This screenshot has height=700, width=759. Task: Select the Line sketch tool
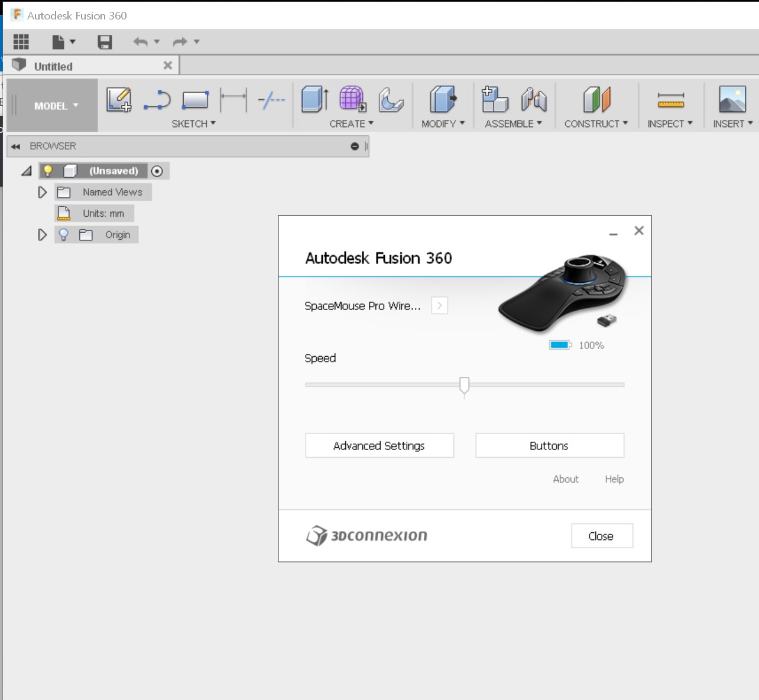[x=157, y=100]
